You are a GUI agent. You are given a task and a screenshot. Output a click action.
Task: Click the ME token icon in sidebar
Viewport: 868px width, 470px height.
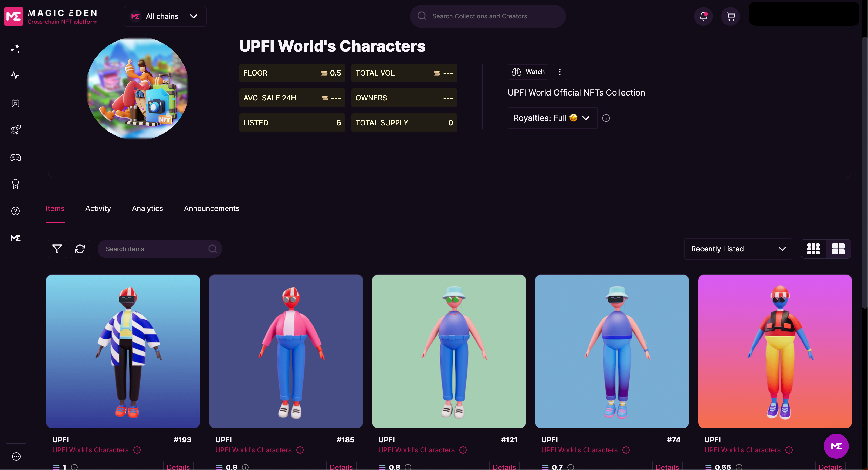click(16, 238)
